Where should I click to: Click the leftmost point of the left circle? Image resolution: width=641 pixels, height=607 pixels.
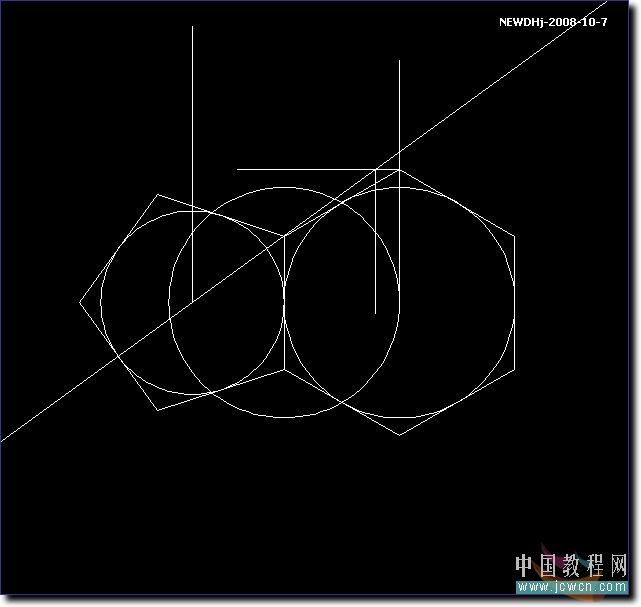[101, 301]
